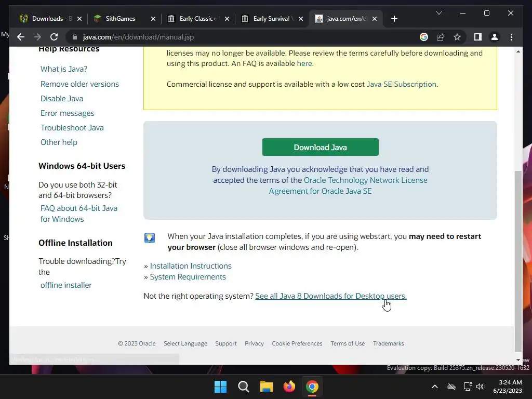The image size is (532, 399).
Task: Switch to the Early Survival tab
Action: 272,19
